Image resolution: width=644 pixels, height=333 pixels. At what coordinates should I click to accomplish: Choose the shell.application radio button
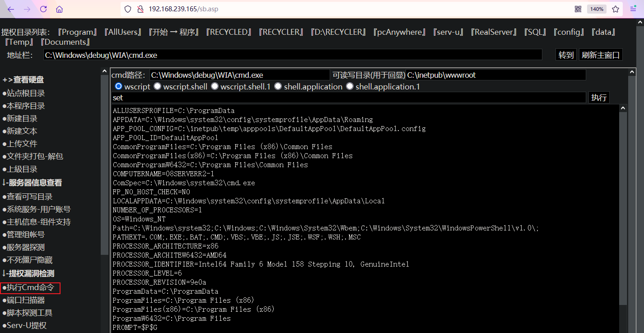tap(278, 86)
